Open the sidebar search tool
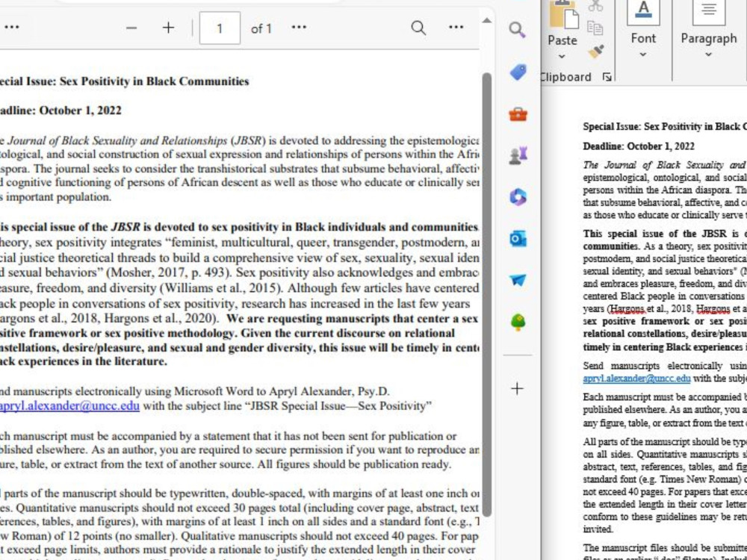The width and height of the screenshot is (747, 560). point(516,31)
